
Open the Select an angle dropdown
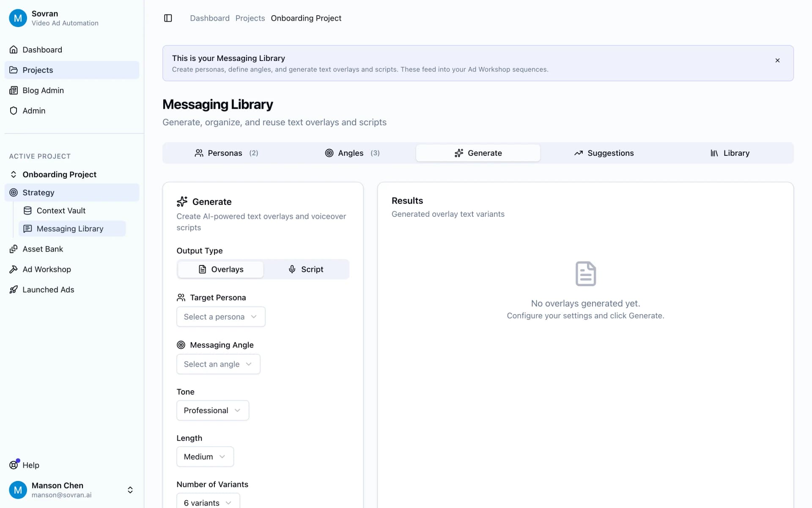[x=218, y=364]
